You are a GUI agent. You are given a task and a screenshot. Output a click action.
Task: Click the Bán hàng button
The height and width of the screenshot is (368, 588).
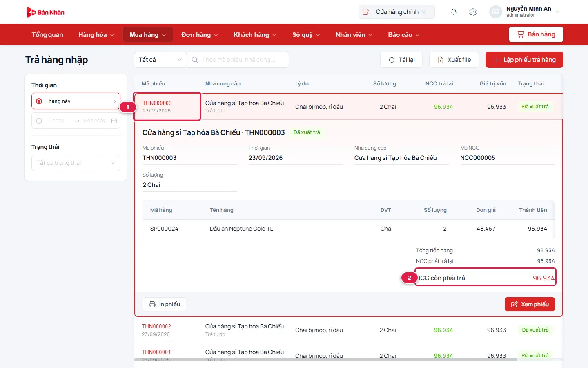pyautogui.click(x=536, y=34)
